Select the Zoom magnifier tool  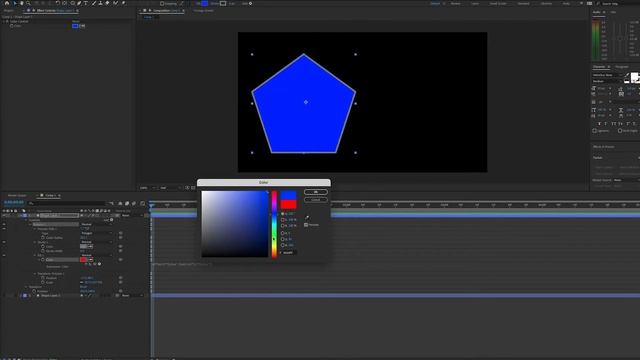click(28, 3)
